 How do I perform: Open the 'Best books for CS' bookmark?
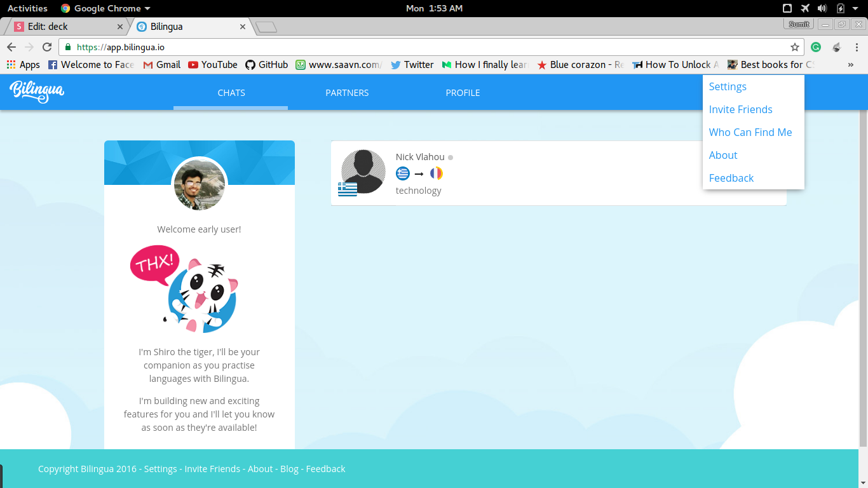coord(771,65)
